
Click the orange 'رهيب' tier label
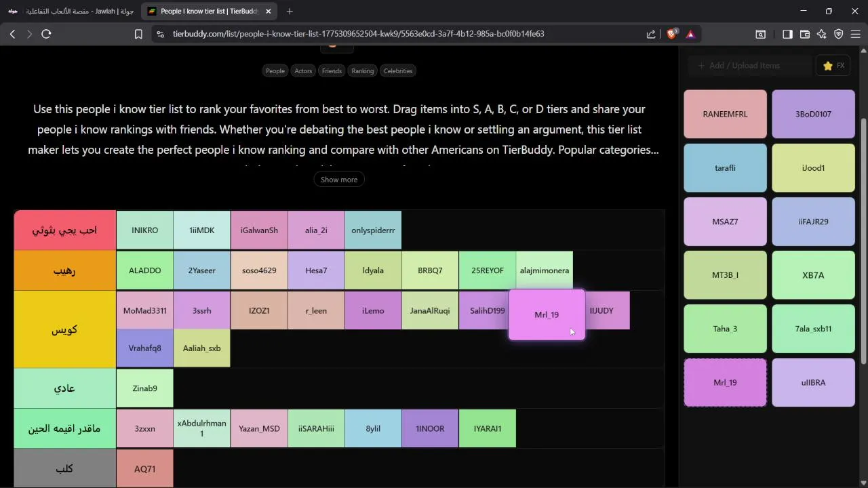click(64, 270)
